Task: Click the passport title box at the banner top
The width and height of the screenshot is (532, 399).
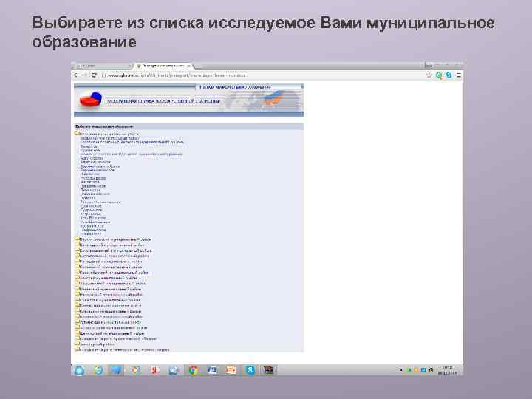Action: pyautogui.click(x=249, y=87)
